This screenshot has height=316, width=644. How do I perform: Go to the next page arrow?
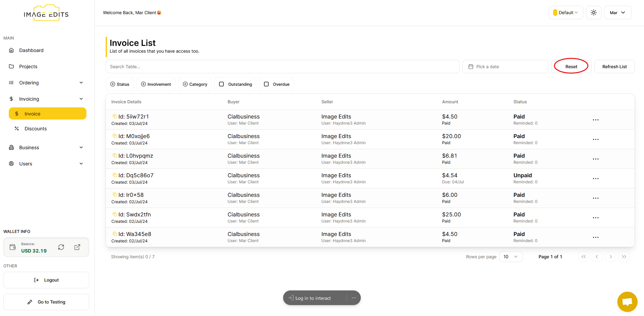click(610, 257)
